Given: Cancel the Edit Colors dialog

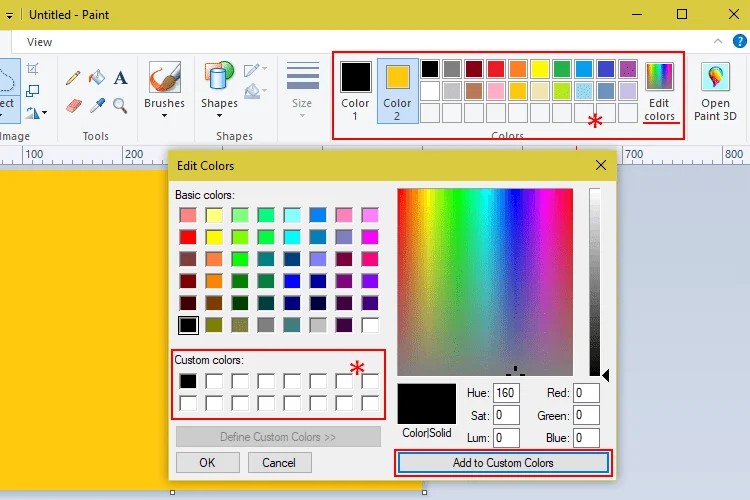Looking at the screenshot, I should coord(279,463).
